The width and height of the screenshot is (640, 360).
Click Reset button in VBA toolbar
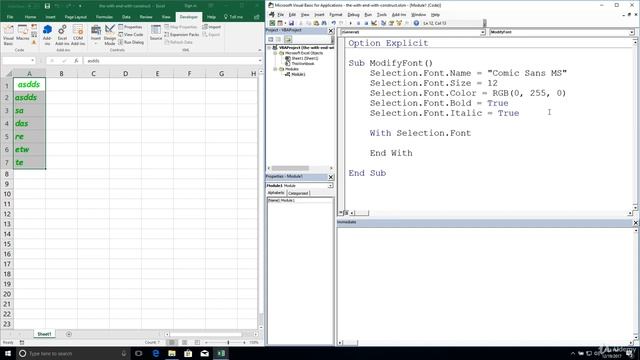(366, 23)
